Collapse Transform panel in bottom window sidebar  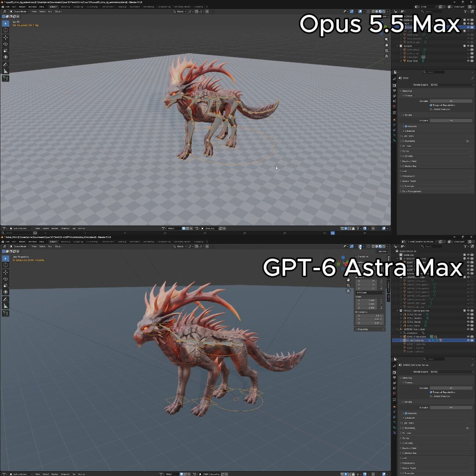click(x=362, y=257)
